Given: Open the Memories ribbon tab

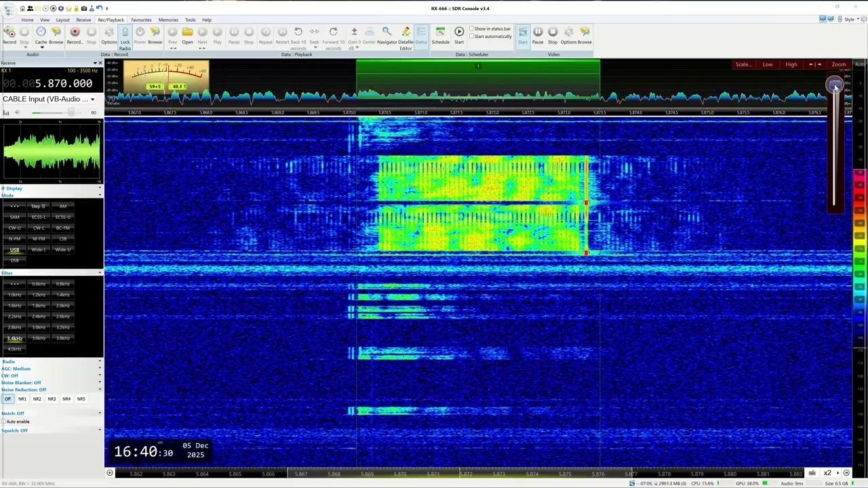Looking at the screenshot, I should point(168,20).
